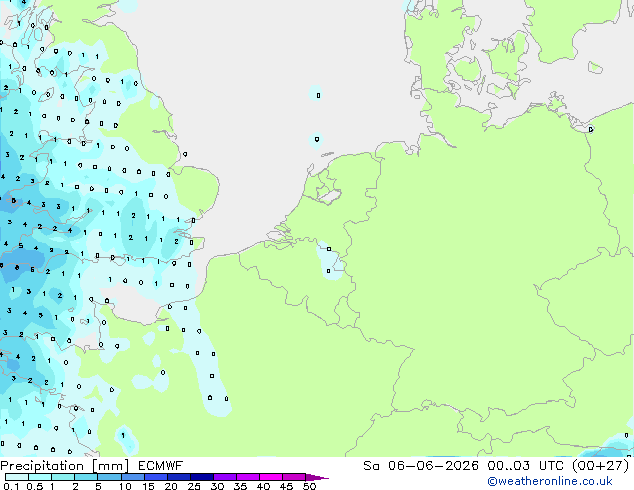The height and width of the screenshot is (490, 634).
Task: Click the forecast offset '(00+27)' text
Action: [601, 466]
